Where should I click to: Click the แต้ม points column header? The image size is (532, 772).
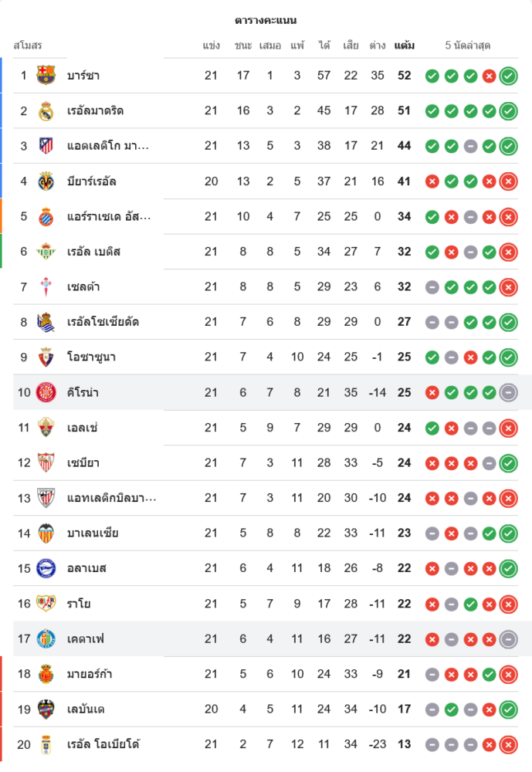point(404,46)
